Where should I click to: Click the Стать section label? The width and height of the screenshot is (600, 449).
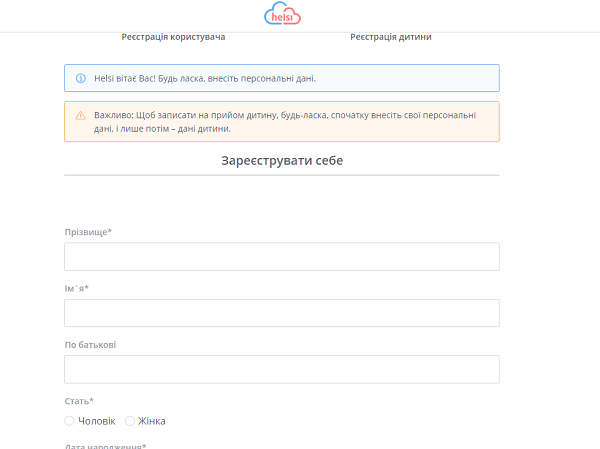[x=79, y=401]
